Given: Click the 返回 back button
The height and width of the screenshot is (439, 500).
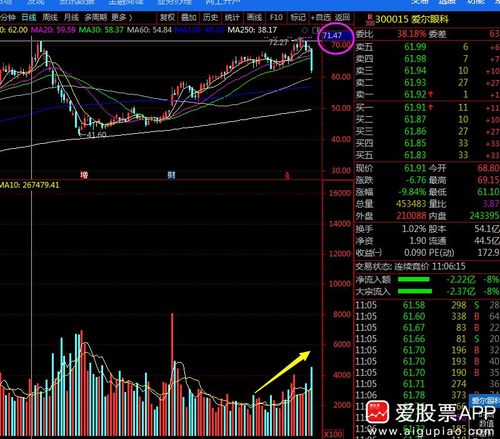Looking at the screenshot, I should 342,17.
